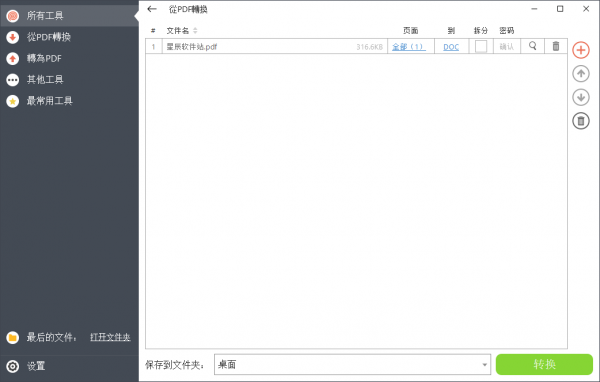Preview the file with the magnifier icon
This screenshot has width=600, height=382.
pyautogui.click(x=532, y=46)
